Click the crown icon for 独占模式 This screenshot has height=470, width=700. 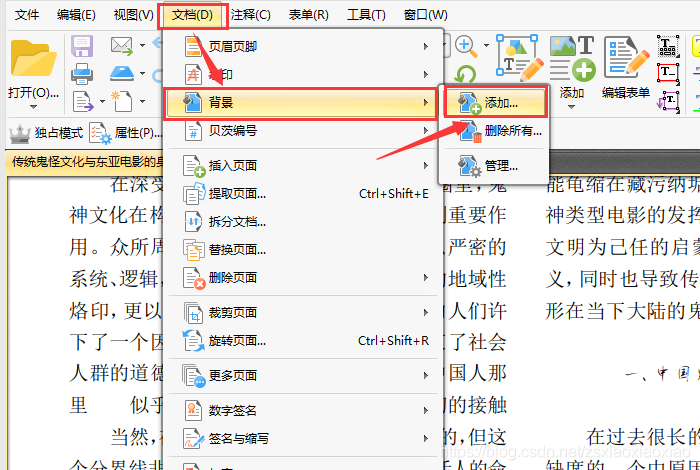[x=20, y=133]
